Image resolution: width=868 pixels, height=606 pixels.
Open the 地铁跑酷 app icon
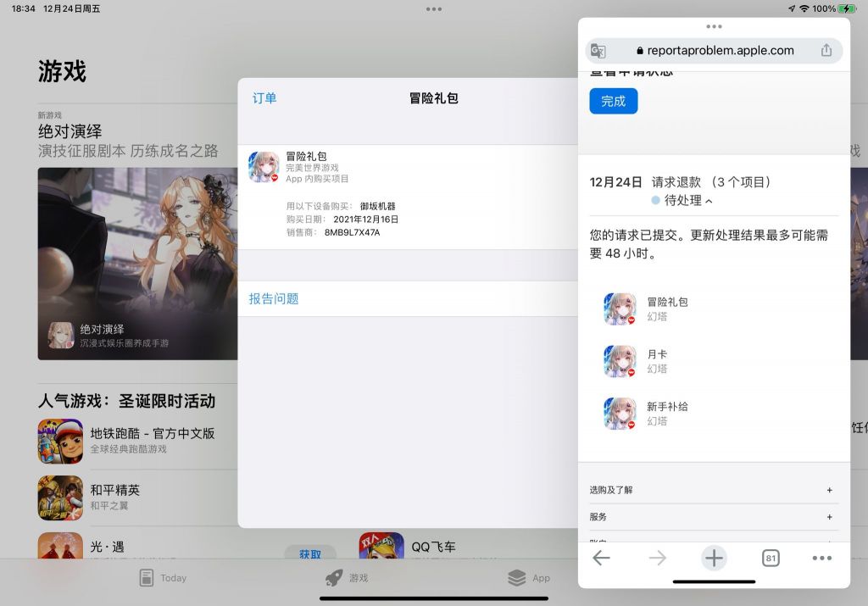click(x=60, y=442)
